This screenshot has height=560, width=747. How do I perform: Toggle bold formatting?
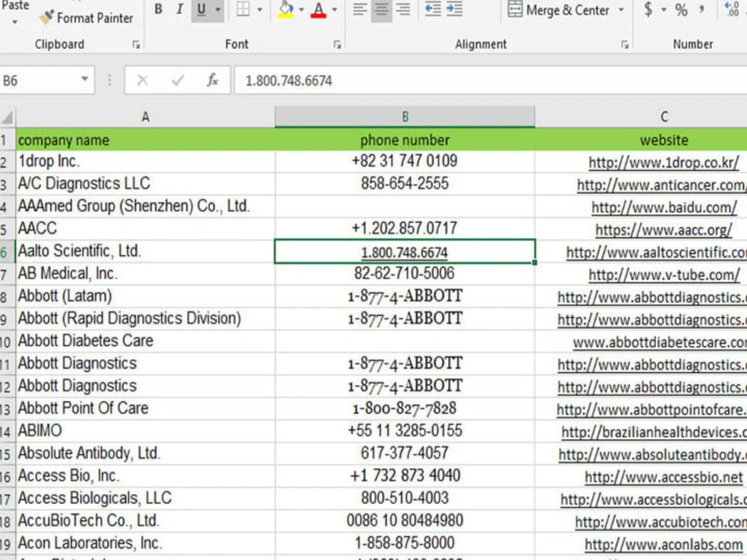point(158,10)
